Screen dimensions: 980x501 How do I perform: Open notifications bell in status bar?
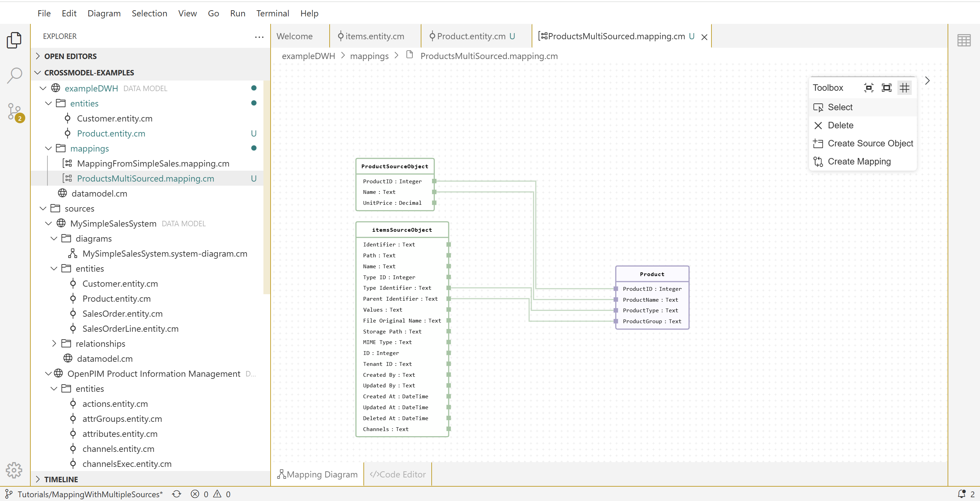pos(961,494)
